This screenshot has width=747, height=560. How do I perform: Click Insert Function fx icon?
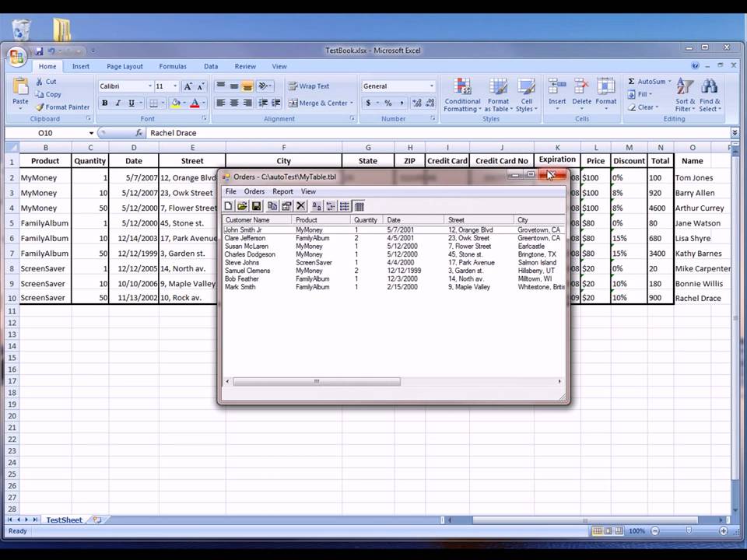[x=139, y=133]
